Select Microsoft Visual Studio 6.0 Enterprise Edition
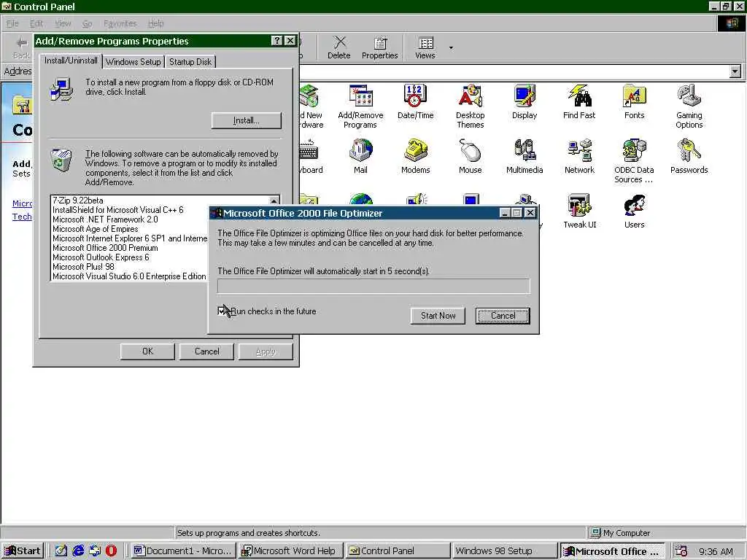747x560 pixels. coord(129,276)
